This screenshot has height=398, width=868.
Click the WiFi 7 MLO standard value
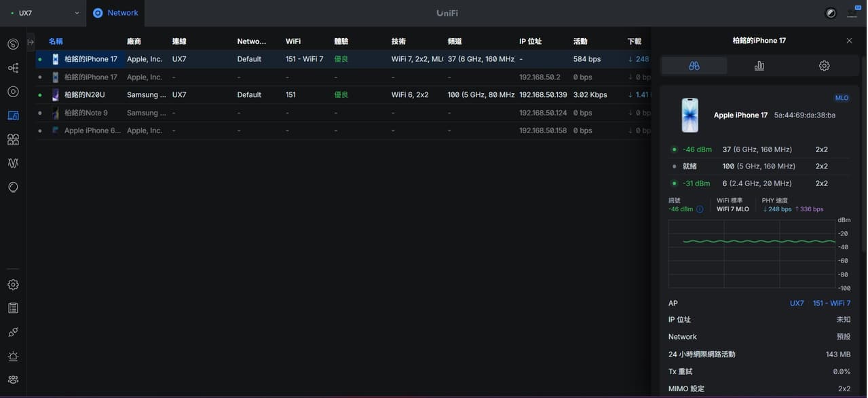[x=733, y=209]
